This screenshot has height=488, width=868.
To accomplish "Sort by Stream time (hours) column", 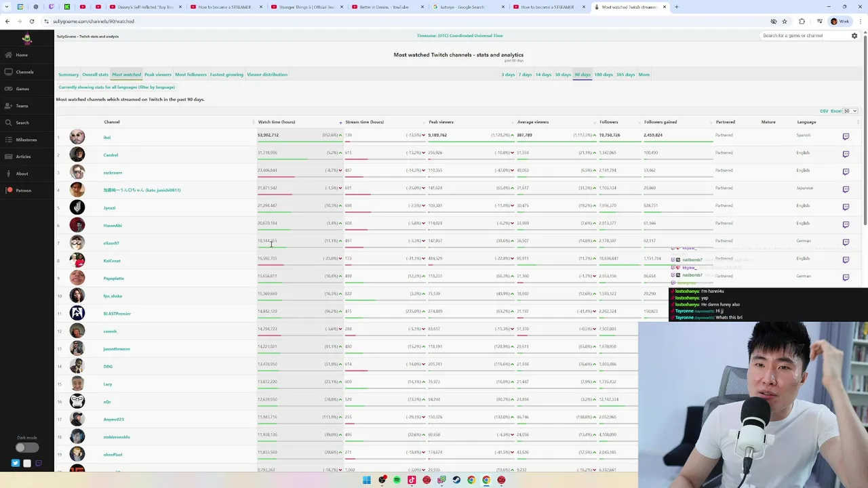I will pyautogui.click(x=364, y=122).
